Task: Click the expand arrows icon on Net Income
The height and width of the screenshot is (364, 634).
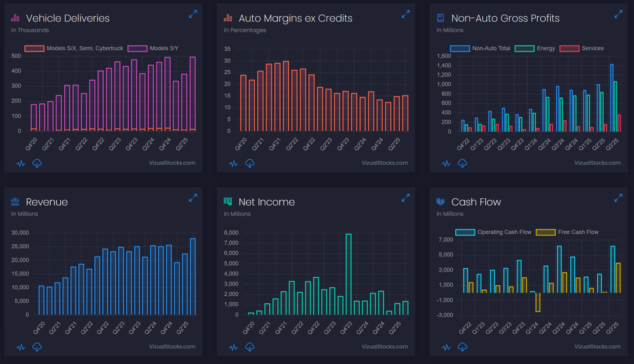Action: pos(405,198)
